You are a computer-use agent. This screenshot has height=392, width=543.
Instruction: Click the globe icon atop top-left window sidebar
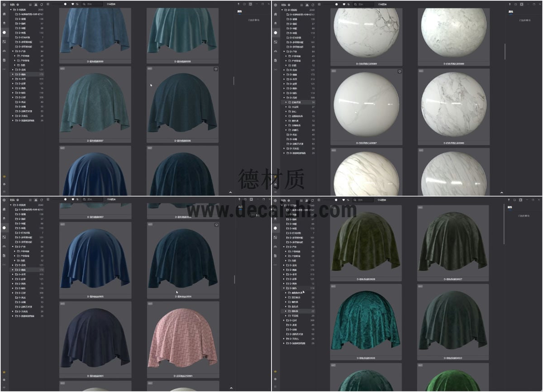[x=4, y=4]
